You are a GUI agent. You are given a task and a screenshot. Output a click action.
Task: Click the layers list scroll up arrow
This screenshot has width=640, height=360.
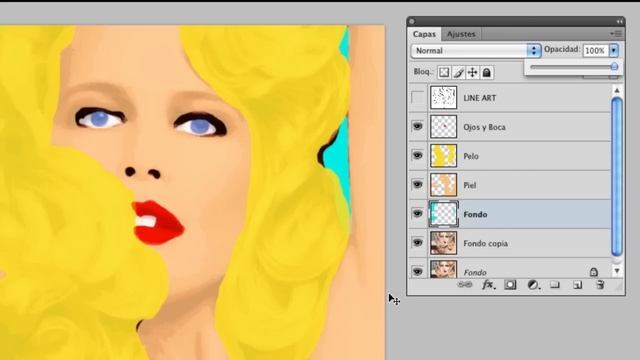[617, 90]
